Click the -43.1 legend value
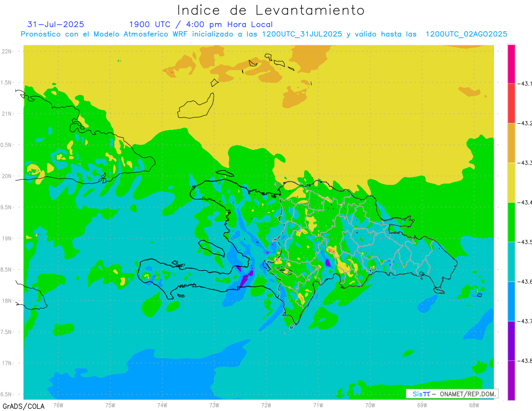532x411 pixels. (x=525, y=83)
